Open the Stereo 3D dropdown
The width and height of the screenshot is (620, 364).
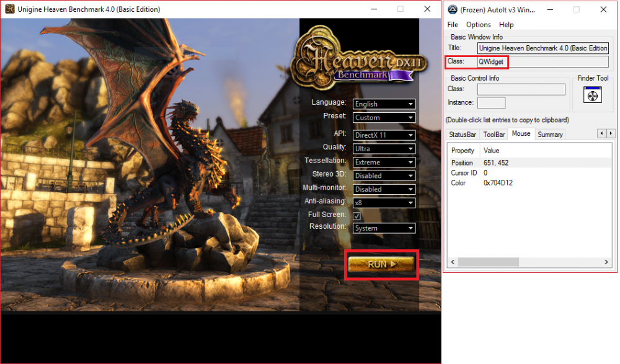(x=384, y=175)
